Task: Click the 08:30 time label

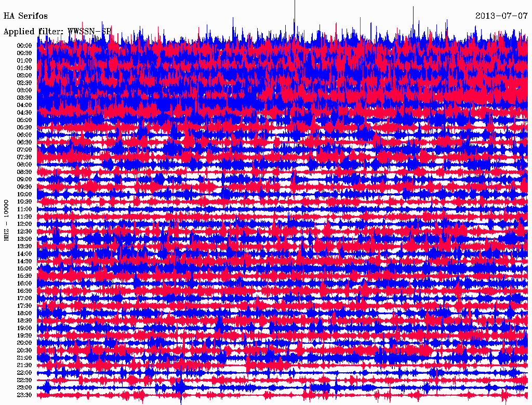Action: (x=24, y=172)
